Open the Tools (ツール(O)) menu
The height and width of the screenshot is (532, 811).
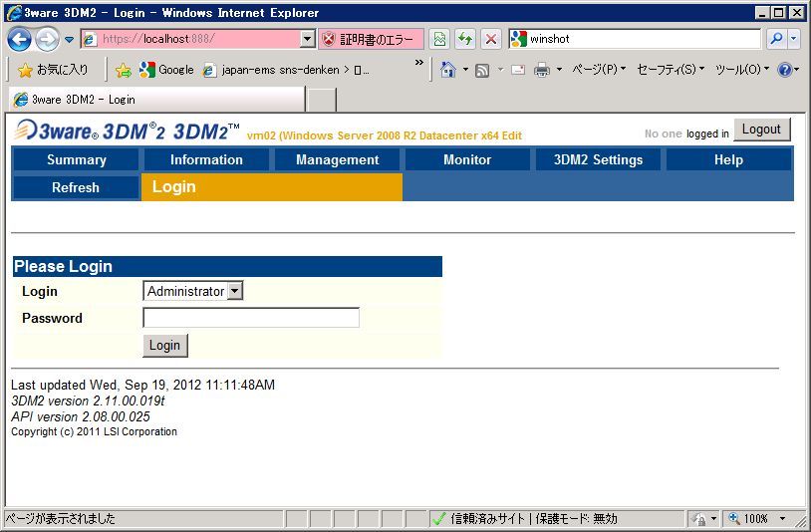coord(742,70)
